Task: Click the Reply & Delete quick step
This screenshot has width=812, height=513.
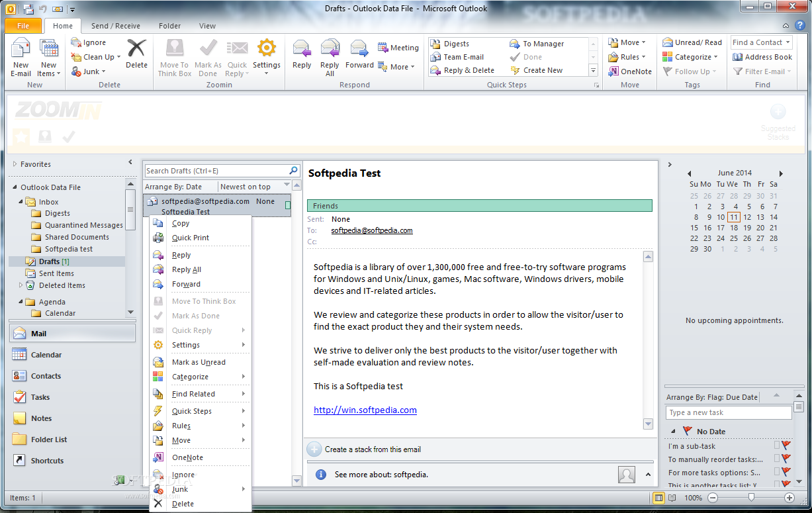Action: [x=463, y=70]
